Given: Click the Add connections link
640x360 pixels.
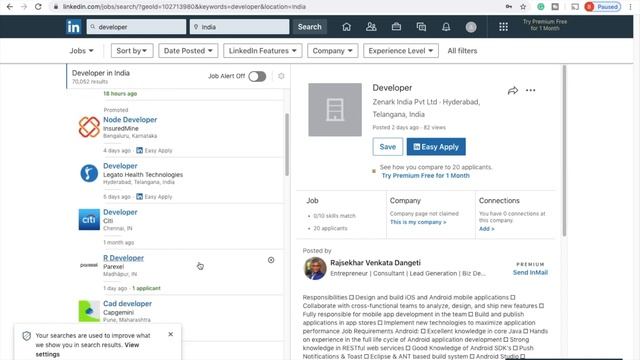Looking at the screenshot, I should tap(487, 229).
